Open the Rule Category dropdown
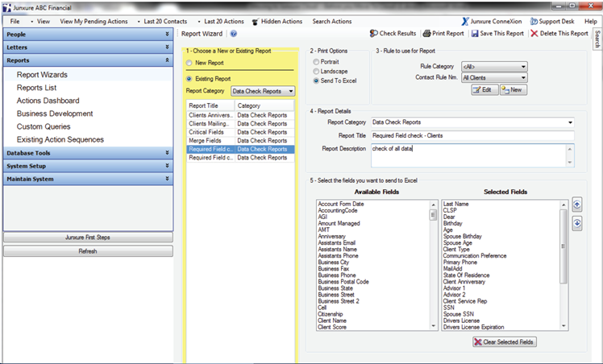Screen dimensions: 603x364 coord(494,66)
